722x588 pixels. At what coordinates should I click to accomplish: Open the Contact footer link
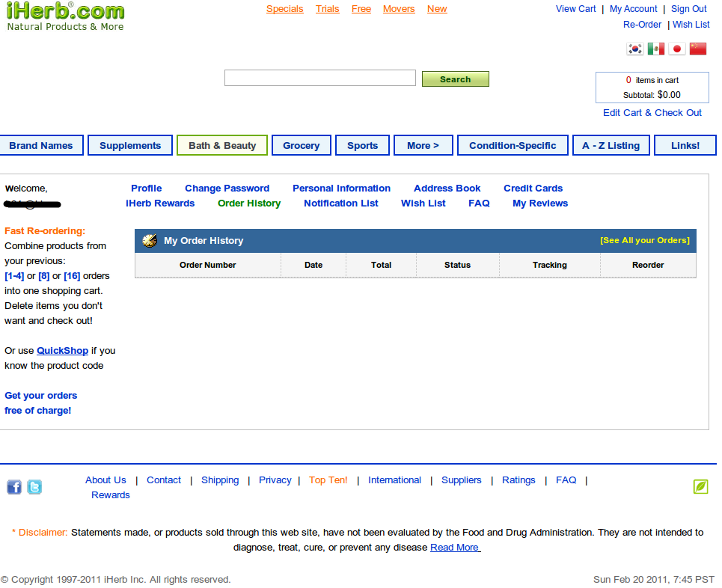tap(164, 480)
